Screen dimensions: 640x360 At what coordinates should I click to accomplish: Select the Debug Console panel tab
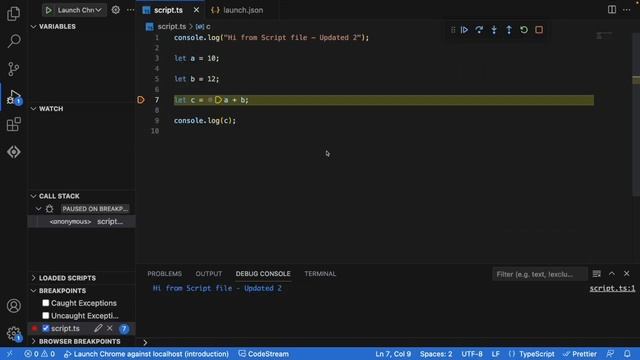coord(263,274)
